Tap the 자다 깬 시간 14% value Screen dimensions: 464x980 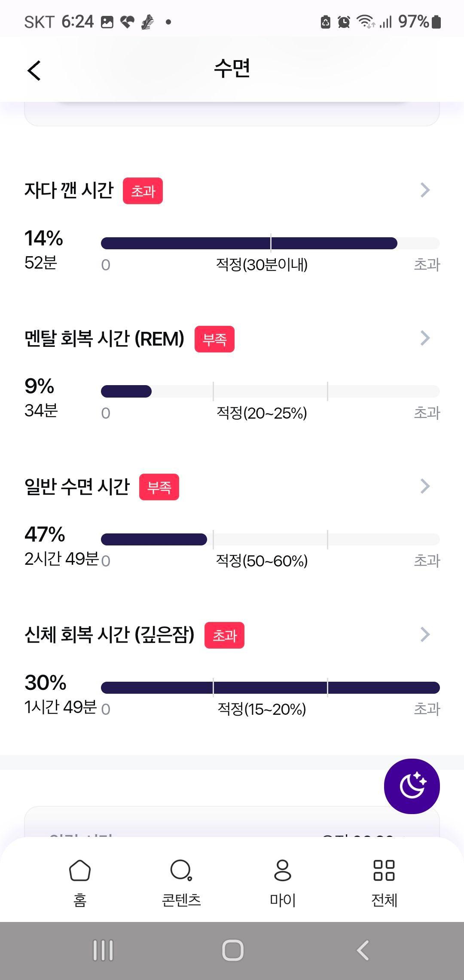pyautogui.click(x=44, y=238)
